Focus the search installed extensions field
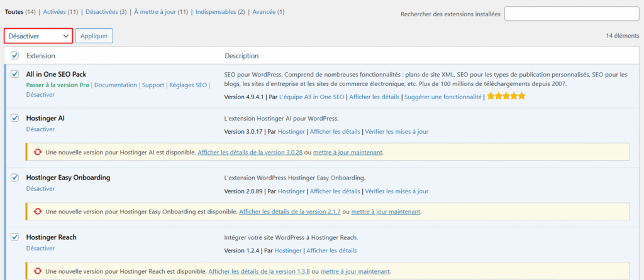The image size is (644, 280). point(572,14)
